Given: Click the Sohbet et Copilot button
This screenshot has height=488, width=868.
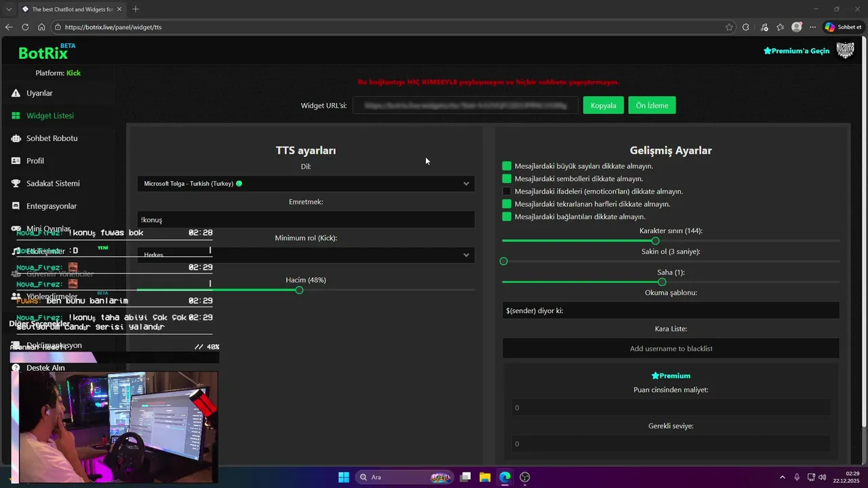Looking at the screenshot, I should coord(843,27).
